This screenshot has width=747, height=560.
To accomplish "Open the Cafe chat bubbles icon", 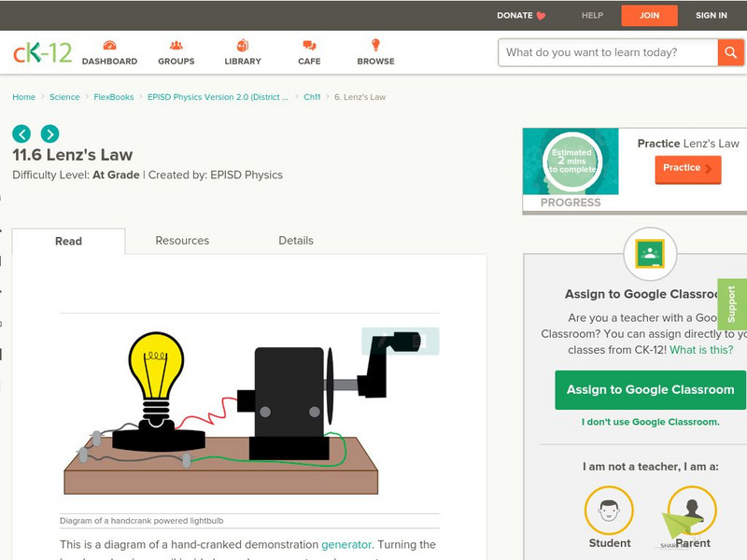I will click(309, 45).
